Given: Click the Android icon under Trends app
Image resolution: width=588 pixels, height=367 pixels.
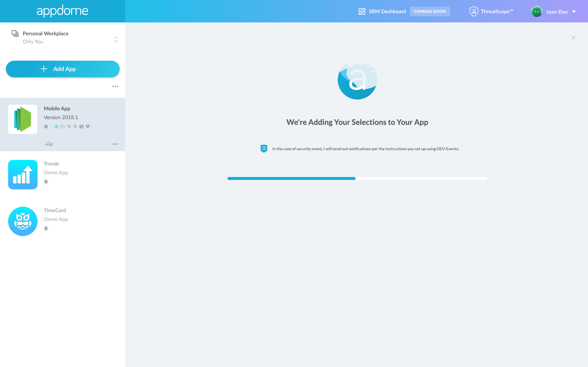Looking at the screenshot, I should (46, 182).
